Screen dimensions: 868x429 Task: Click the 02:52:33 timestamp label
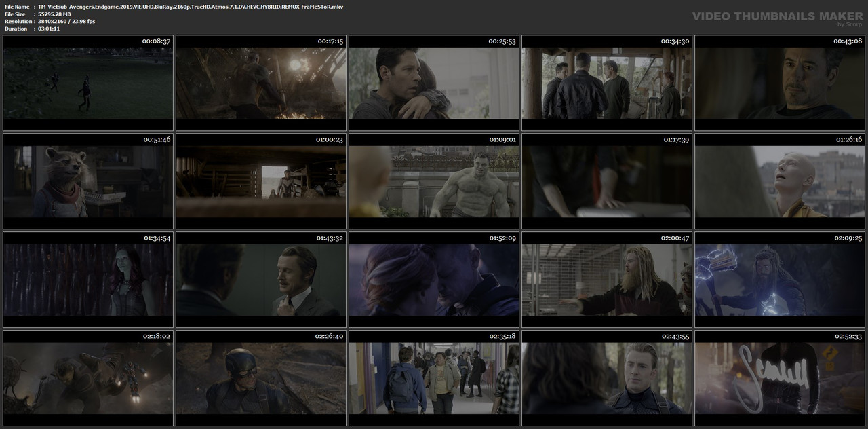click(x=848, y=336)
